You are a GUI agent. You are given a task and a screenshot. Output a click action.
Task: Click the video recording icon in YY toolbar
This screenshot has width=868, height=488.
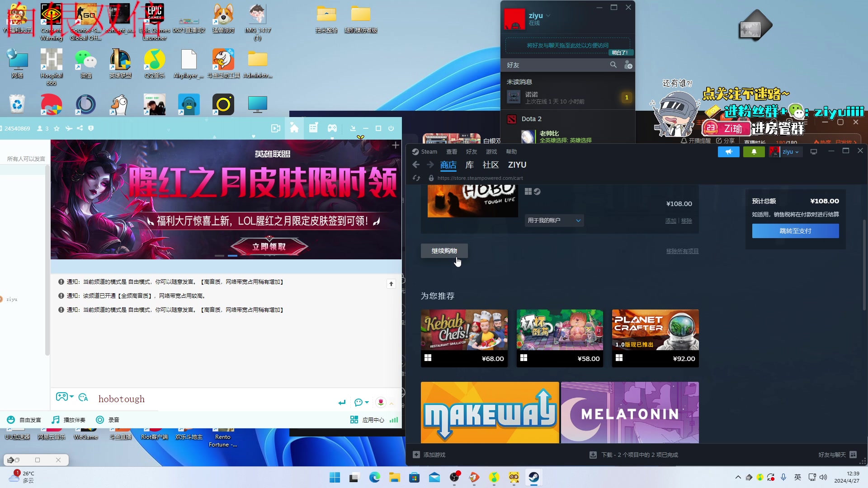[276, 128]
